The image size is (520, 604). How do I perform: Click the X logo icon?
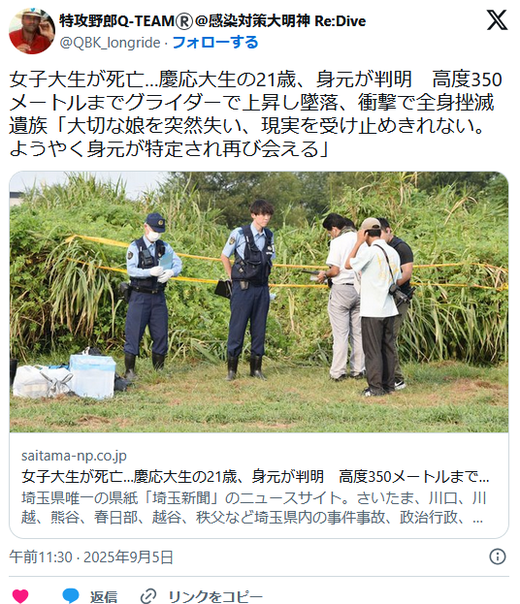(x=497, y=20)
